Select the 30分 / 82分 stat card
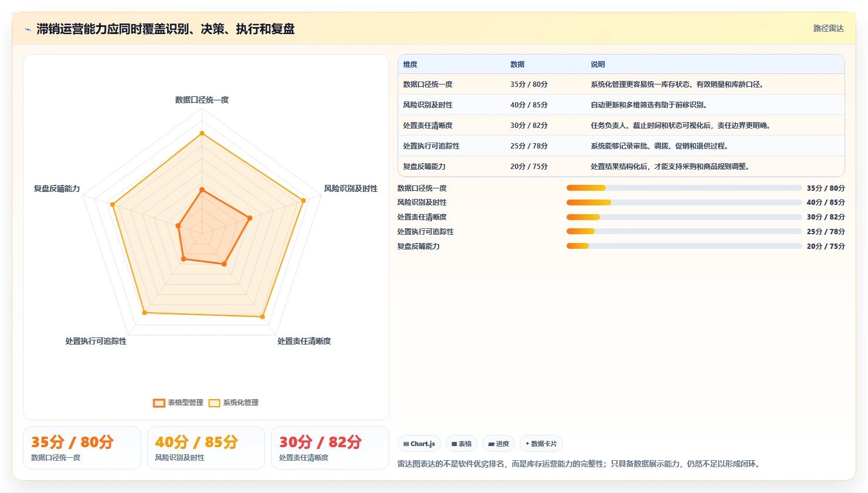The width and height of the screenshot is (868, 493). click(330, 448)
